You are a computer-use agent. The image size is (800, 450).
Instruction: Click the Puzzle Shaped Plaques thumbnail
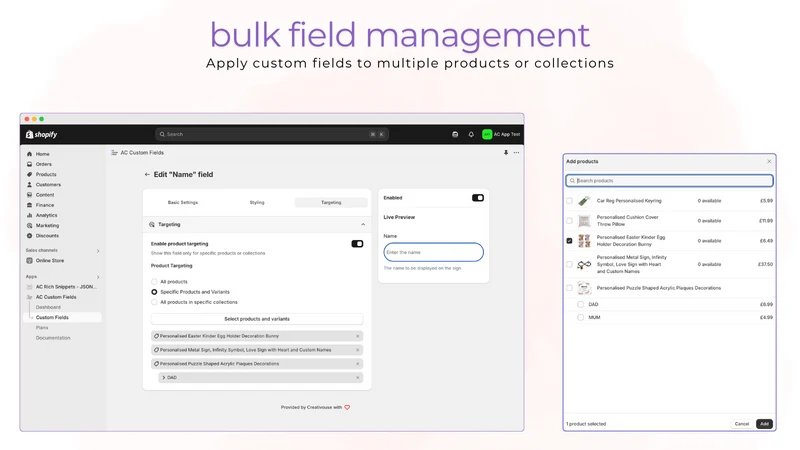pyautogui.click(x=584, y=288)
